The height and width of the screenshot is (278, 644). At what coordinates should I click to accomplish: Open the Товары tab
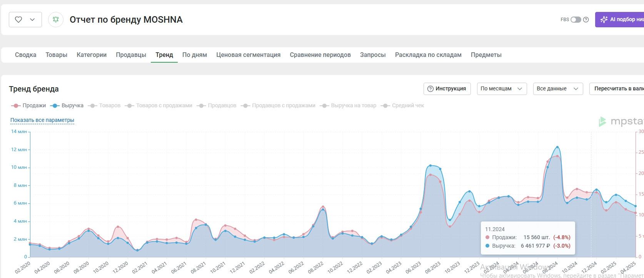(57, 55)
